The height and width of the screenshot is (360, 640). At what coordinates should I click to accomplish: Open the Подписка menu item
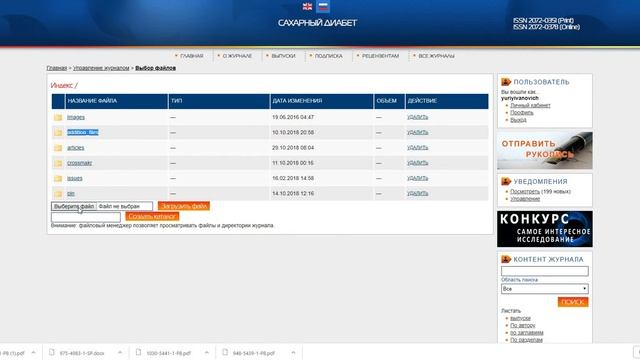329,56
